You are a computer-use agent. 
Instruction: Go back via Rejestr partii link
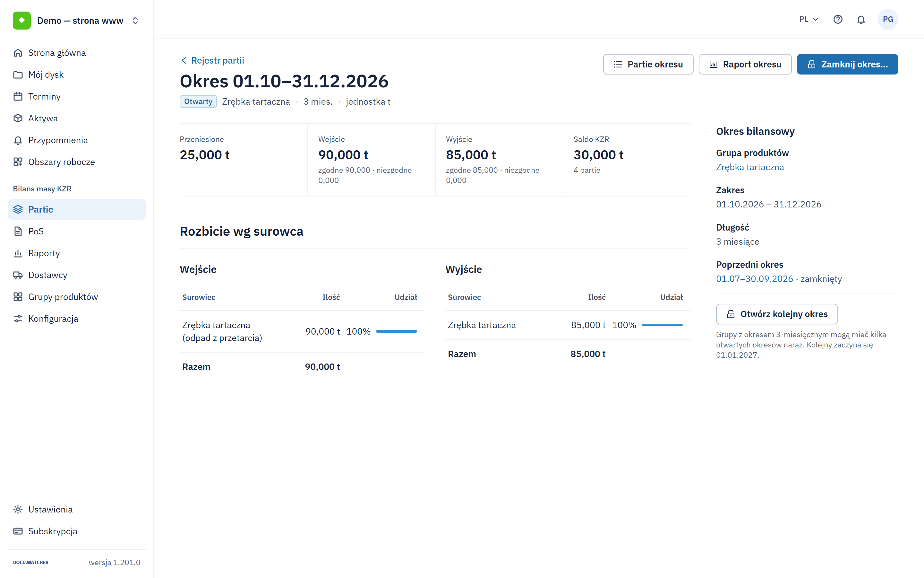point(213,60)
